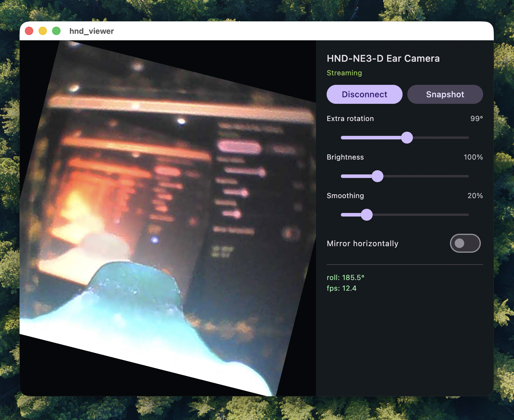Click the hnd_viewer window title
This screenshot has width=514, height=420.
pyautogui.click(x=92, y=31)
